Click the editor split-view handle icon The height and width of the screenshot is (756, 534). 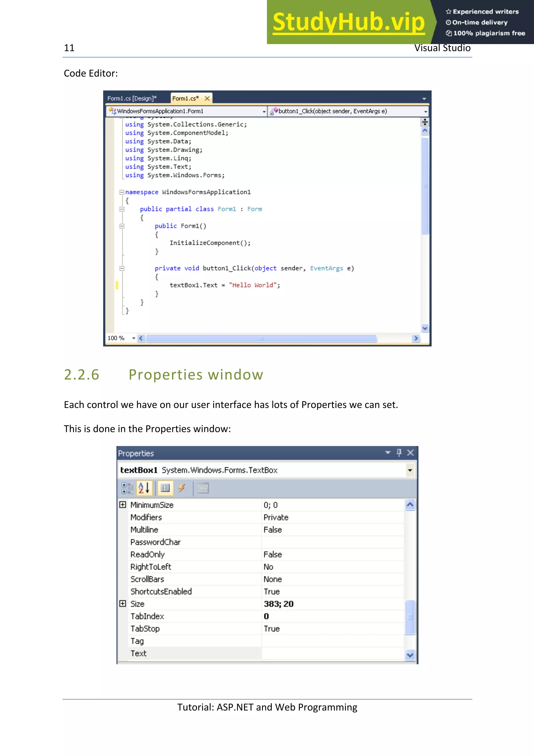coord(425,122)
